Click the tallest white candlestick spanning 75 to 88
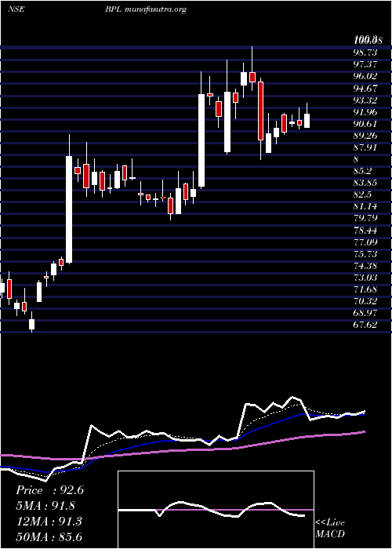 pyautogui.click(x=69, y=209)
